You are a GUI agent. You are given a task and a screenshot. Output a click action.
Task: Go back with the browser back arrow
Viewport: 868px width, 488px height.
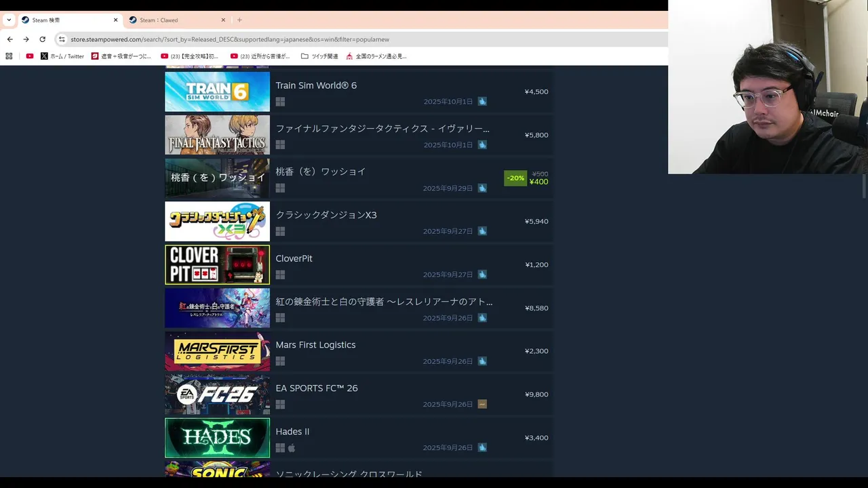click(9, 39)
